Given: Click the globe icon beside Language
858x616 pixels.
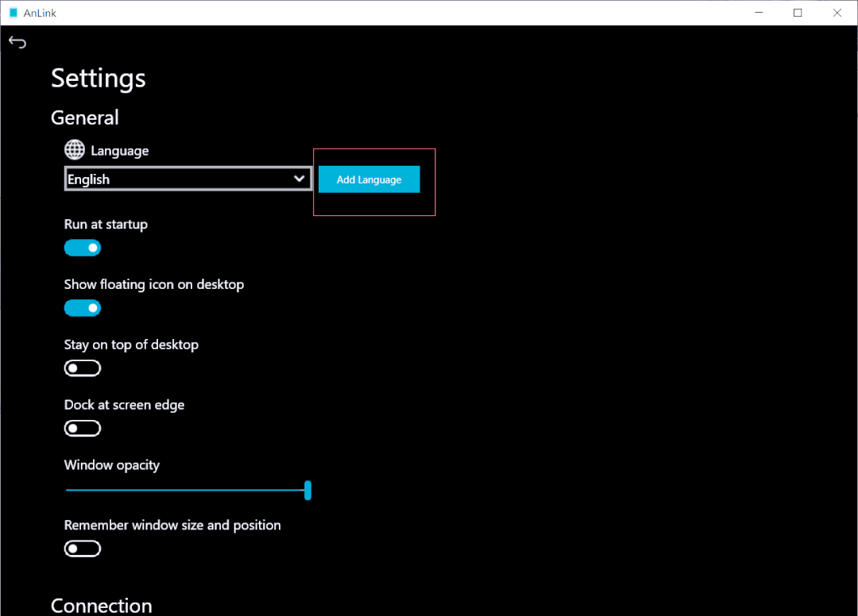Looking at the screenshot, I should pos(75,150).
